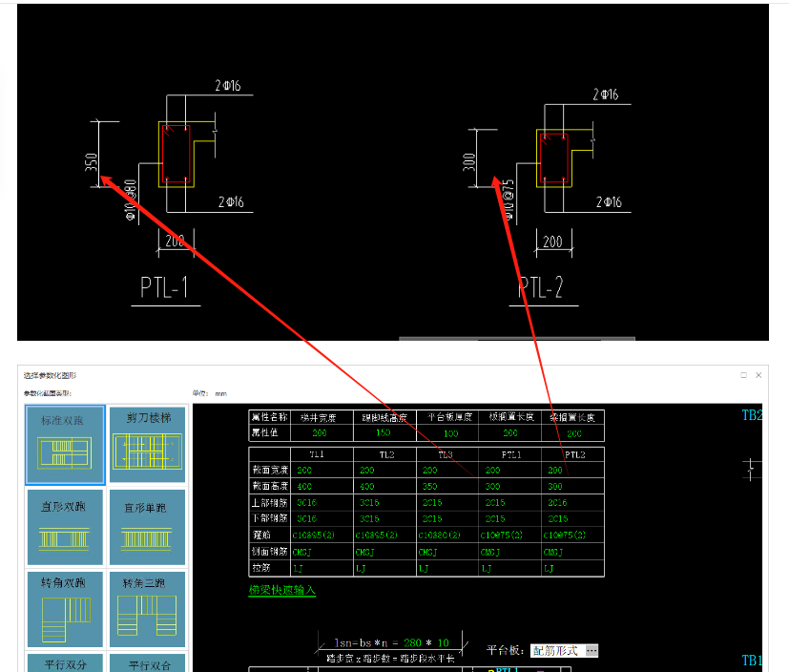Click the PTL1 column header
The height and width of the screenshot is (672, 789).
click(x=511, y=454)
